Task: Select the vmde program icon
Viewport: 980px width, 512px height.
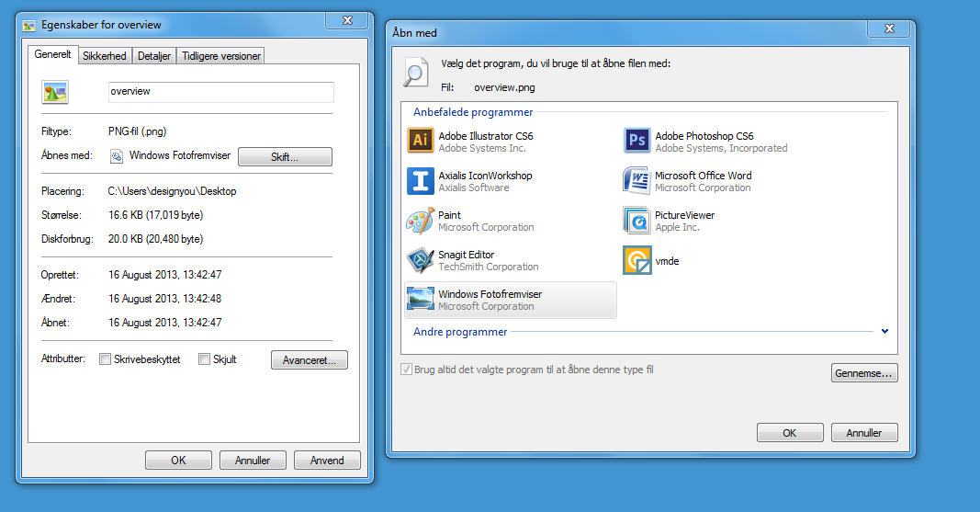Action: [x=636, y=260]
